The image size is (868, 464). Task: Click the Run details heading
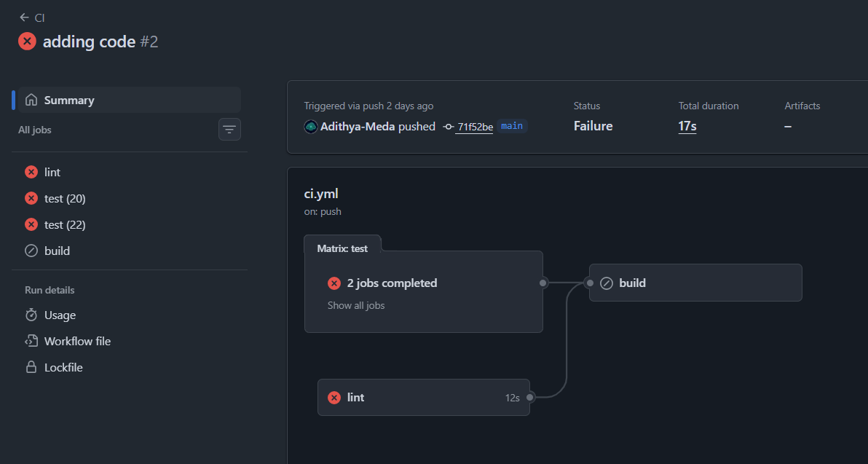[50, 290]
